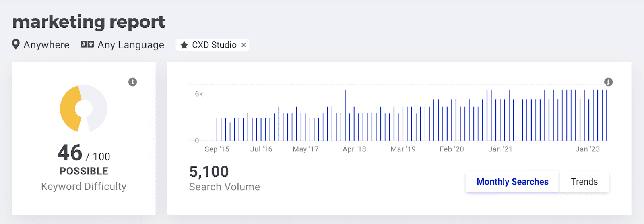Click the keyword difficulty donut chart
The width and height of the screenshot is (644, 224).
point(84,108)
